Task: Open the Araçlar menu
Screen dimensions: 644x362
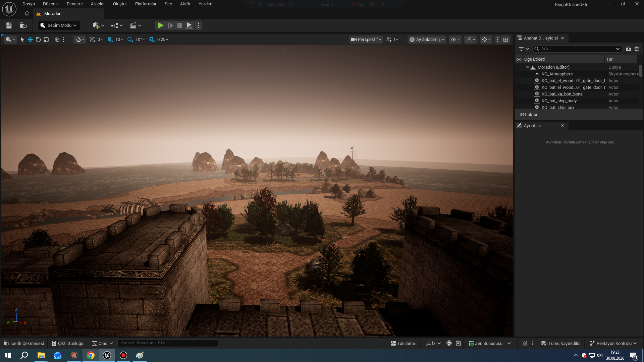Action: coord(98,4)
